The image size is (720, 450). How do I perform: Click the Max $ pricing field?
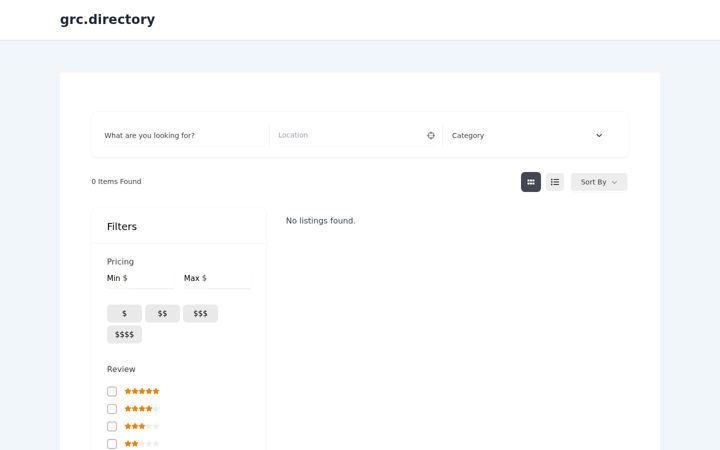pyautogui.click(x=217, y=278)
